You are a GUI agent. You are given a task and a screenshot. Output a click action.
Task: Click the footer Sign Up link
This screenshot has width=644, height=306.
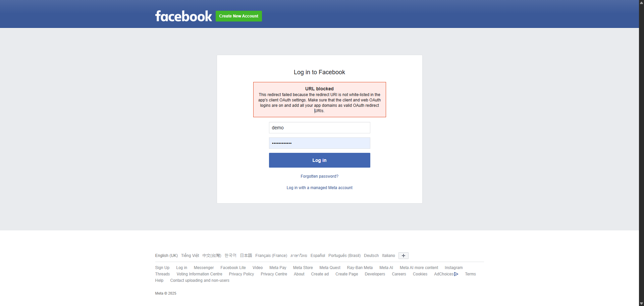coord(162,268)
